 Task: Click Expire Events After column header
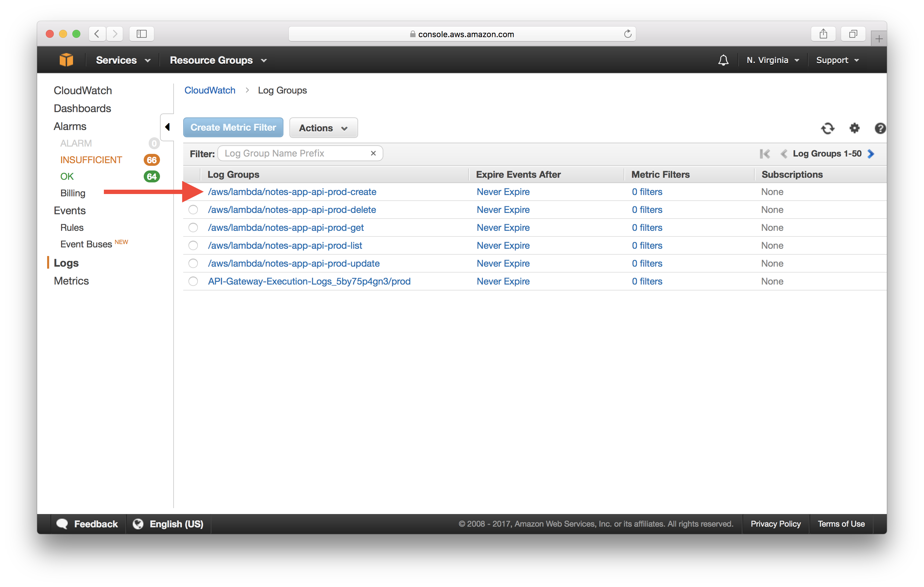tap(518, 174)
